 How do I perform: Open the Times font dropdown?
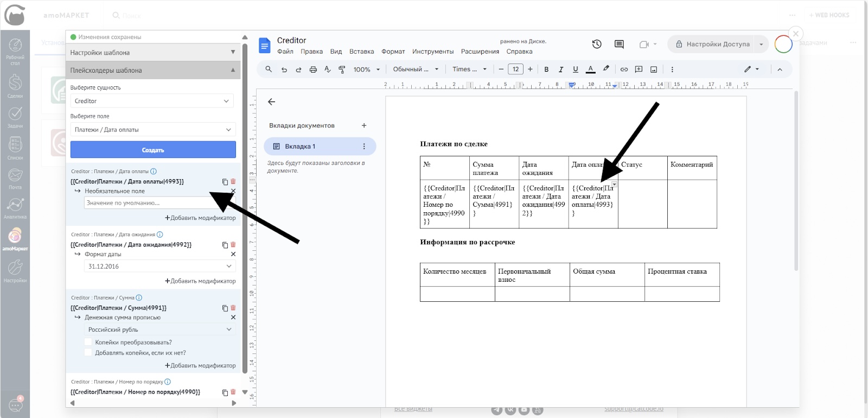click(470, 69)
